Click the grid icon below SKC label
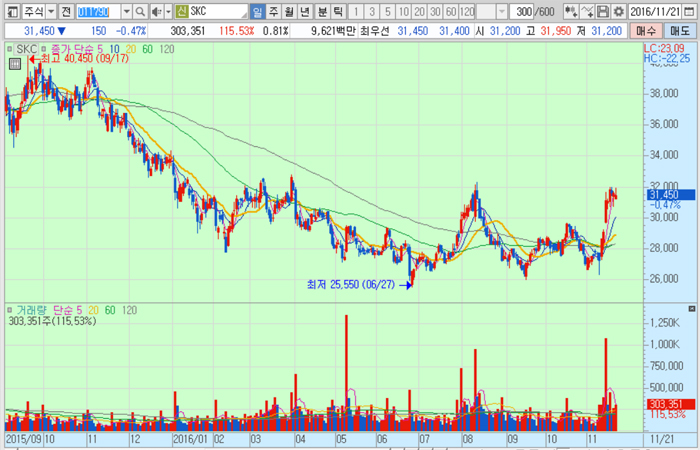700x450 pixels. pos(15,63)
